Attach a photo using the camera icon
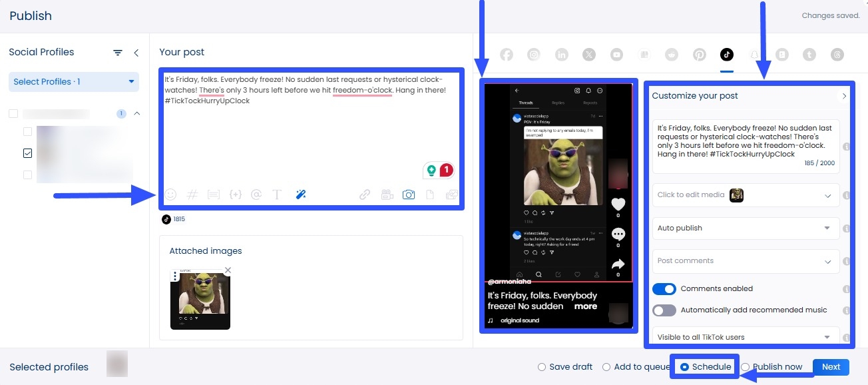Image resolution: width=868 pixels, height=385 pixels. click(x=409, y=194)
